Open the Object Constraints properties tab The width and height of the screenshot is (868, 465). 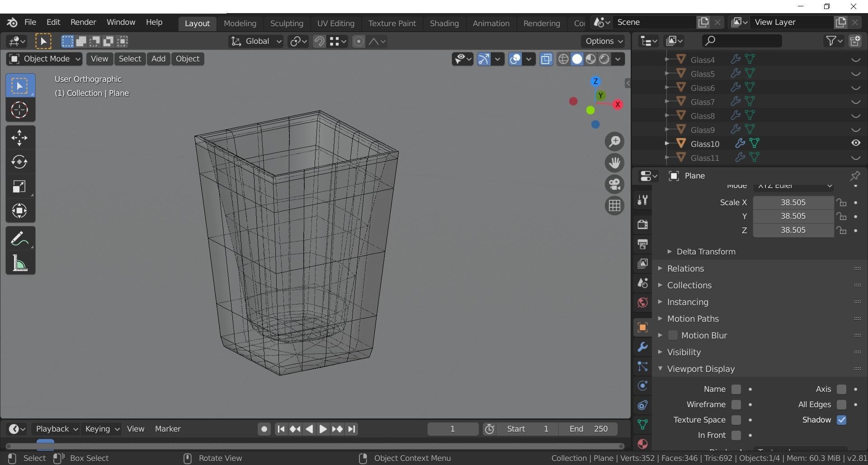pyautogui.click(x=642, y=405)
